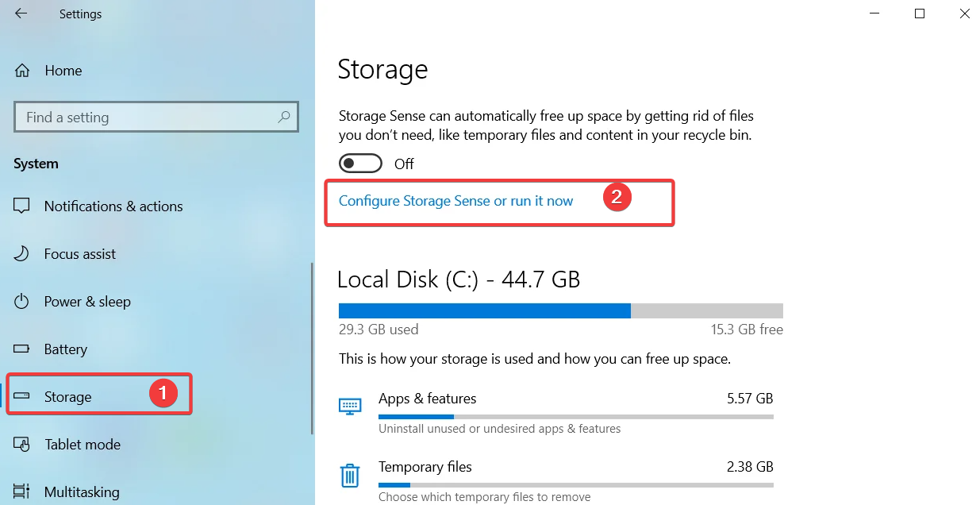Click the sidebar vertical scrollbar
Screen dimensions: 980x505
coord(312,349)
